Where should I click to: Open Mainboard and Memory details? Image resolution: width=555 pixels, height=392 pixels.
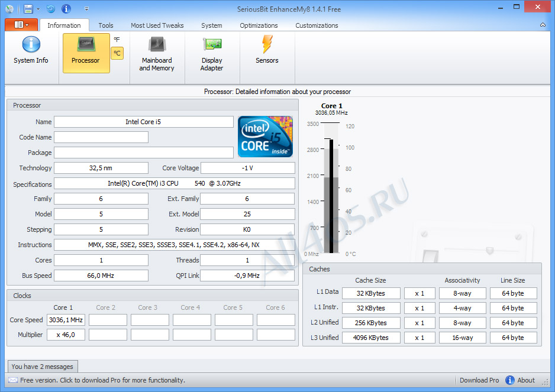coord(157,53)
